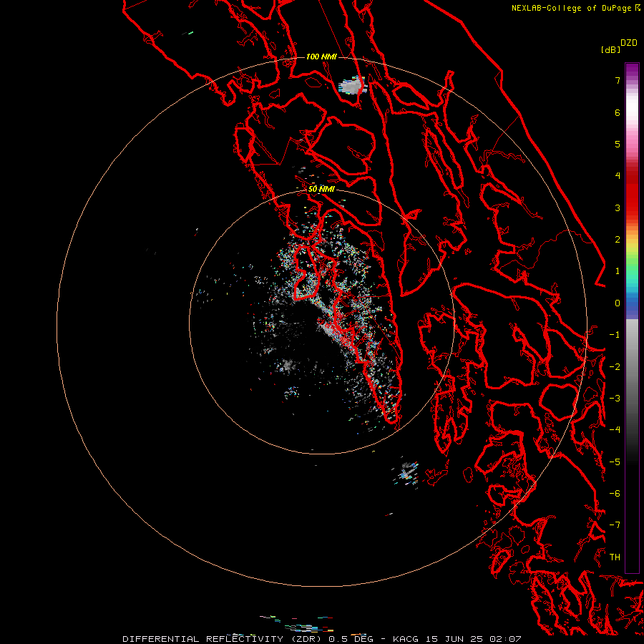Click the -3 value on the color scale

[615, 399]
